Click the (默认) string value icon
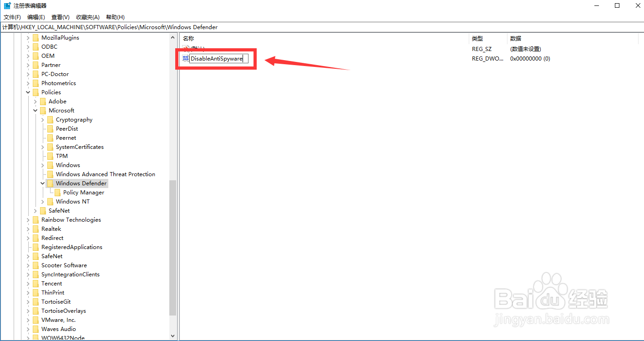 tap(186, 48)
